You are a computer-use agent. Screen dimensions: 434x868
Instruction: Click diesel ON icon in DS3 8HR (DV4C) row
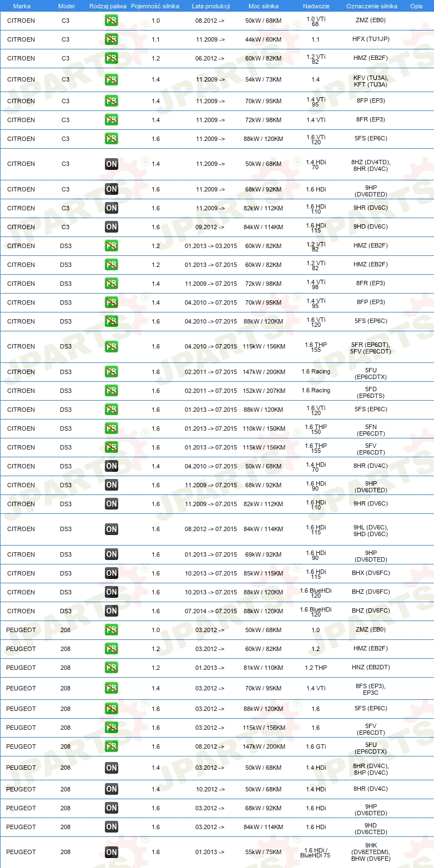point(112,466)
